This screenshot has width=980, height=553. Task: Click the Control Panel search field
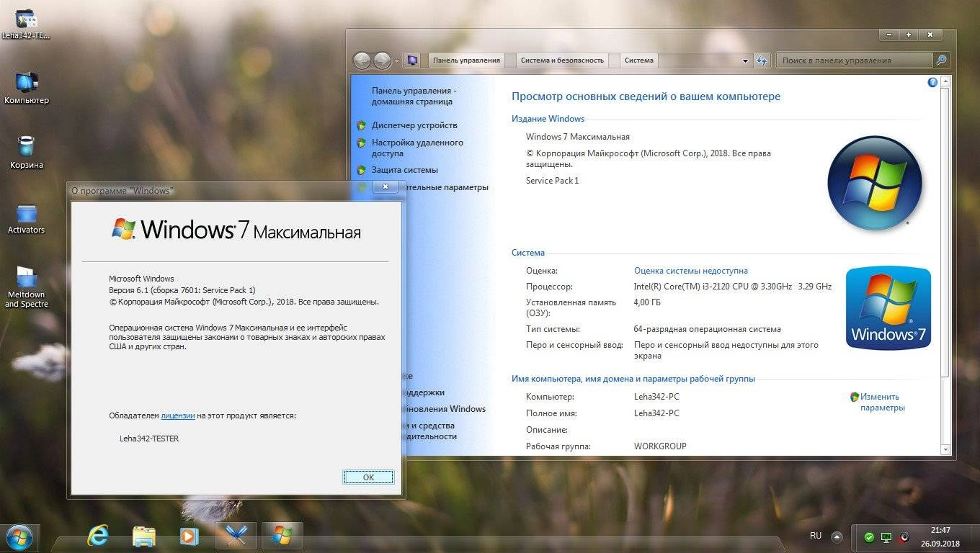(854, 60)
